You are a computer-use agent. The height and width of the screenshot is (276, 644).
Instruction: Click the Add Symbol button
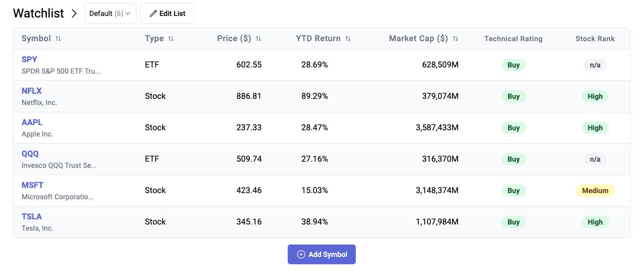click(322, 254)
